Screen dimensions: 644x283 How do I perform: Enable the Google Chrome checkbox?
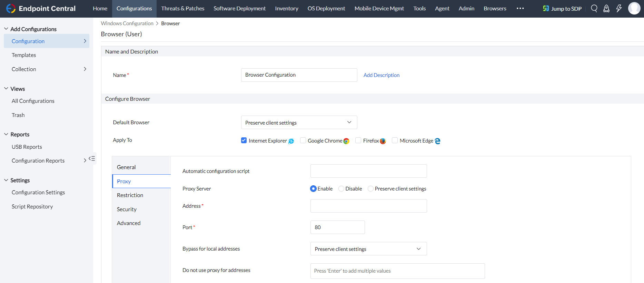point(303,140)
